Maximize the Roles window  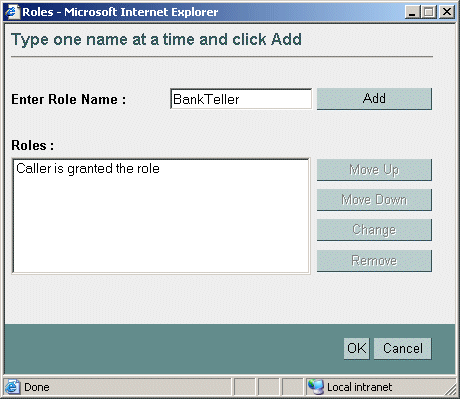[x=429, y=12]
